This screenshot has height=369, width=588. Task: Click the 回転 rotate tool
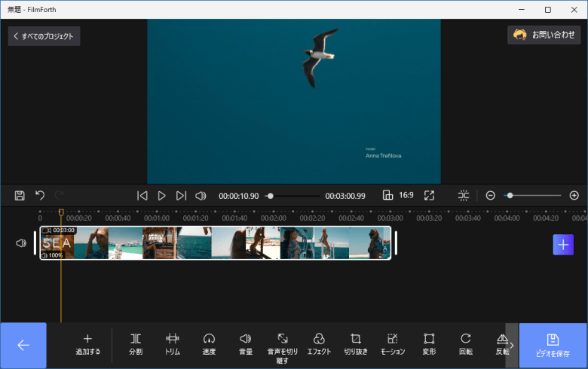pos(466,344)
